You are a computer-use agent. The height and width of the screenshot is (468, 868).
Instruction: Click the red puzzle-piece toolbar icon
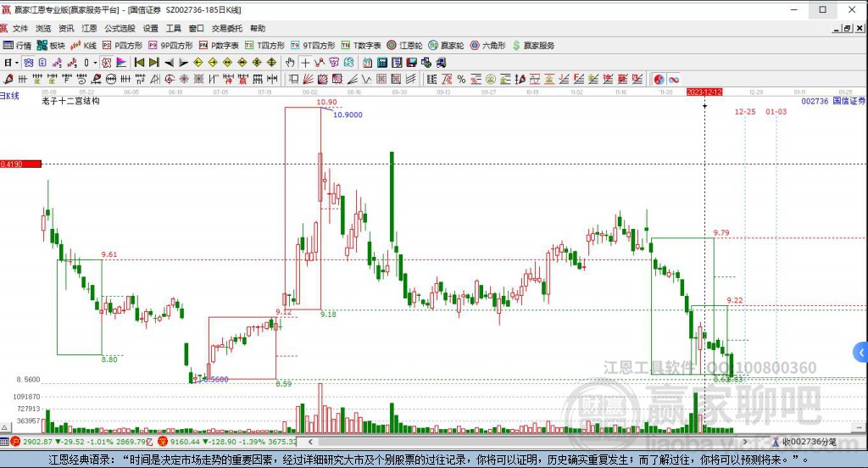coord(106,63)
